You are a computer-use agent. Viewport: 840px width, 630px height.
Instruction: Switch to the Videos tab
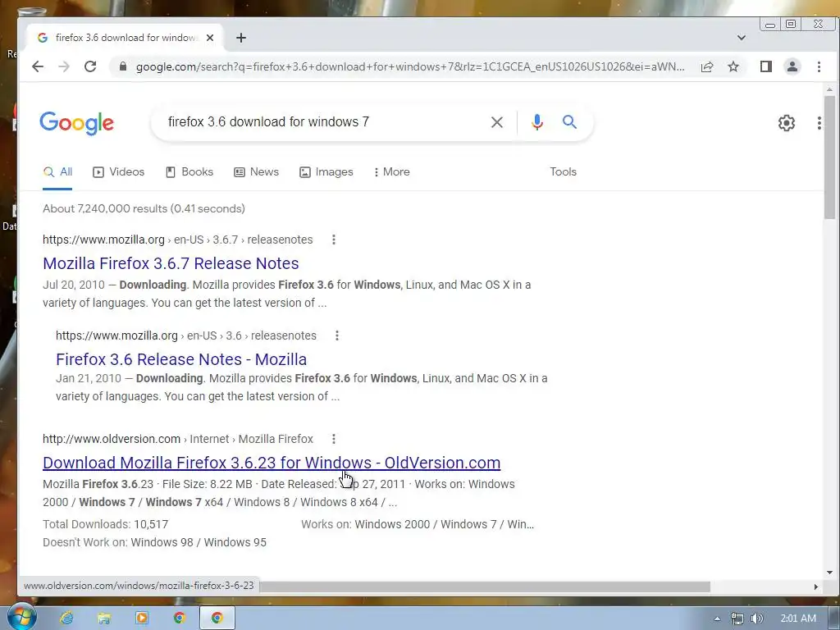(118, 172)
